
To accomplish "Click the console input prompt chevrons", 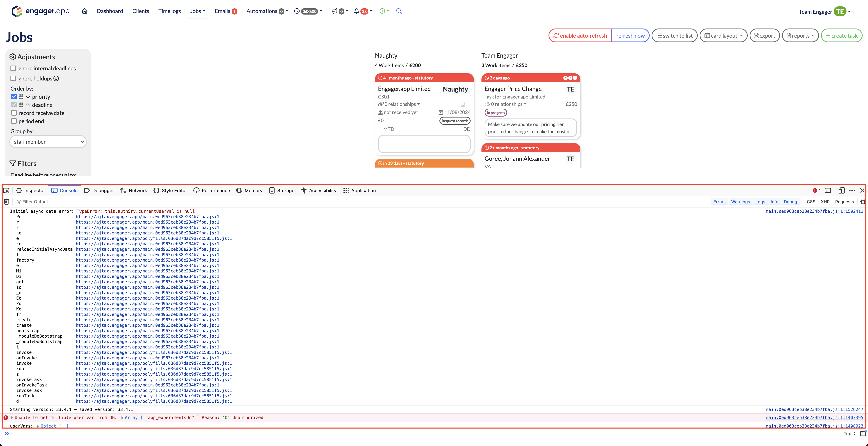I will [6, 434].
